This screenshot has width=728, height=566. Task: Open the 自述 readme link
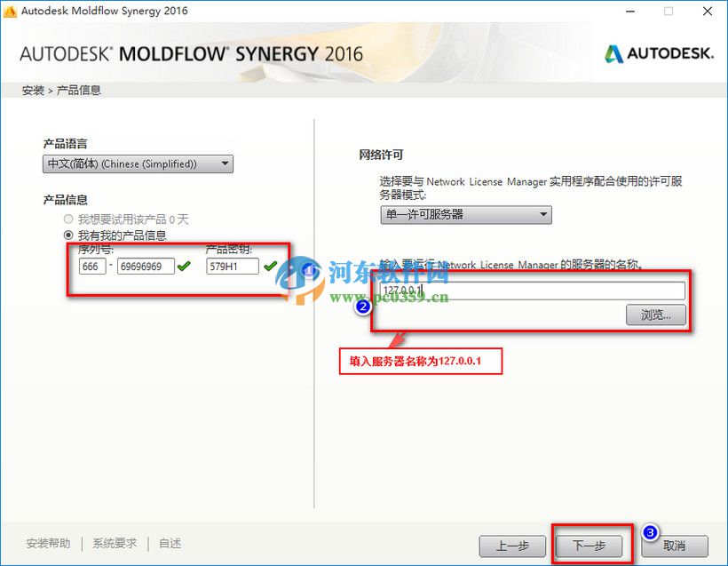(x=169, y=542)
